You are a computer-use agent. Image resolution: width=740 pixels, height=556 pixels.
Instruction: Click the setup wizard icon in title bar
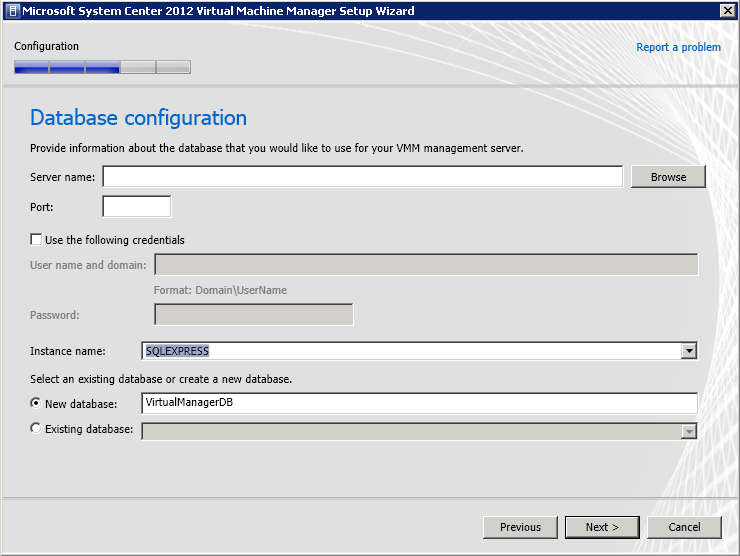pos(11,11)
